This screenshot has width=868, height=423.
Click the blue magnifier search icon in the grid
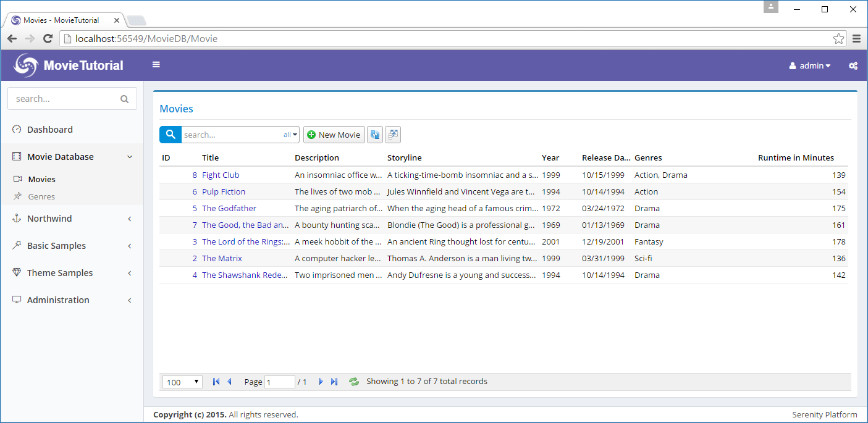[x=170, y=135]
